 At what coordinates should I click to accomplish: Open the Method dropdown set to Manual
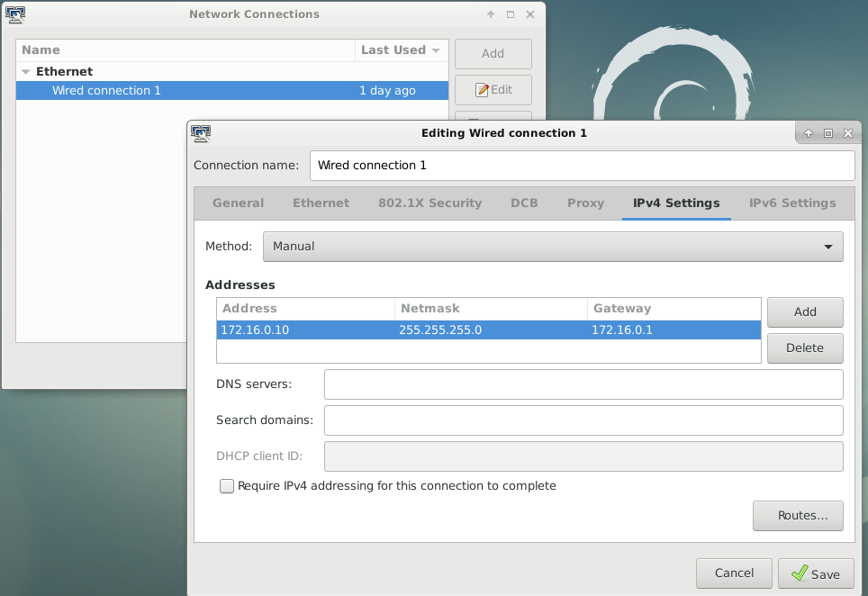point(553,246)
